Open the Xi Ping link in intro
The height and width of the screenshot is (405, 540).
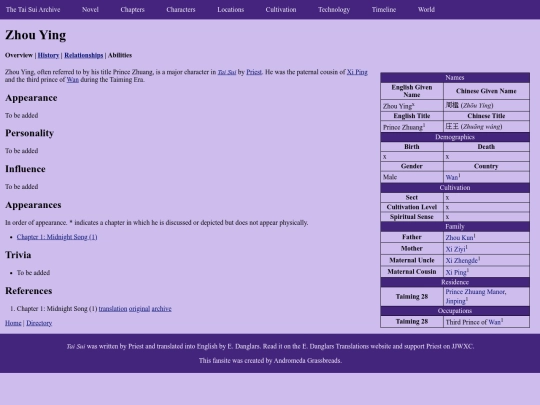[357, 72]
